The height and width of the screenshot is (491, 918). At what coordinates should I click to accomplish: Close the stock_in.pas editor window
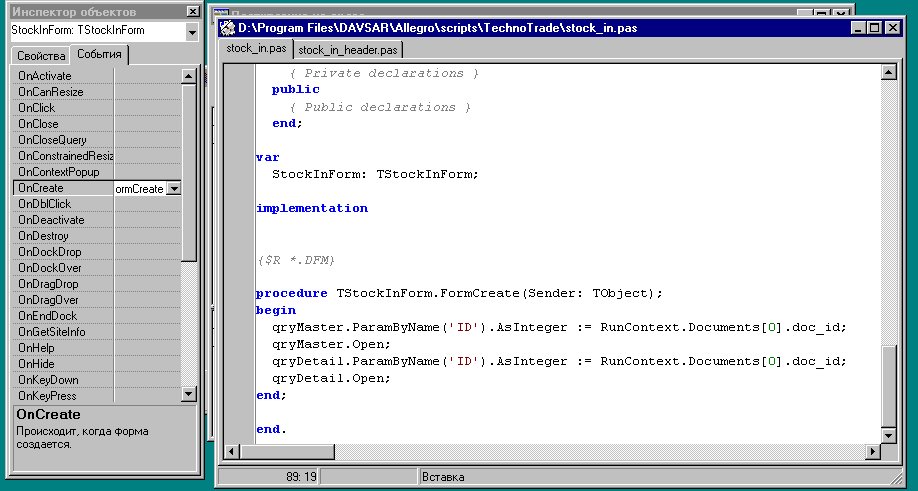[892, 28]
